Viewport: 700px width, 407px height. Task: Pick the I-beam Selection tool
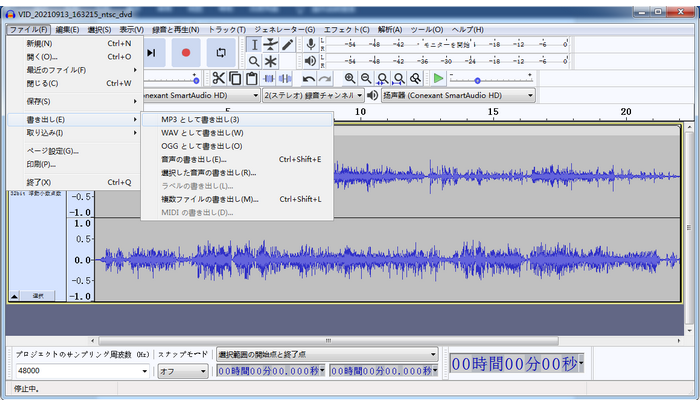[254, 44]
